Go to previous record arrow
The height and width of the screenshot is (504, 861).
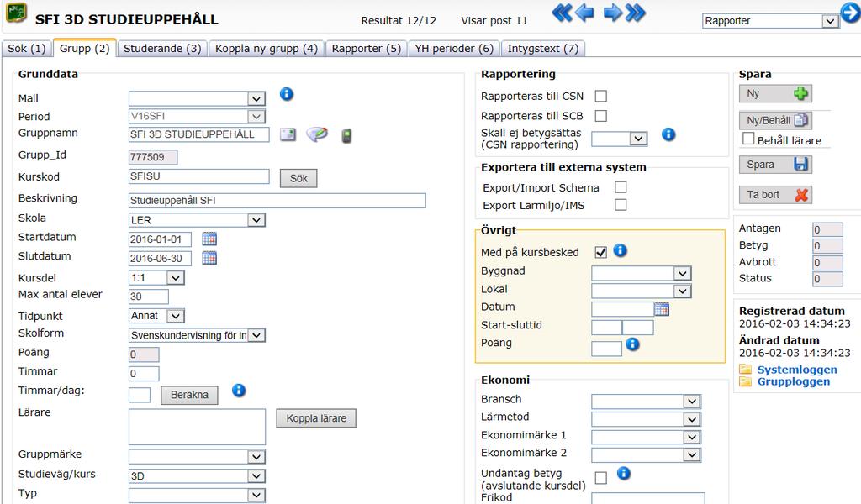pyautogui.click(x=585, y=12)
